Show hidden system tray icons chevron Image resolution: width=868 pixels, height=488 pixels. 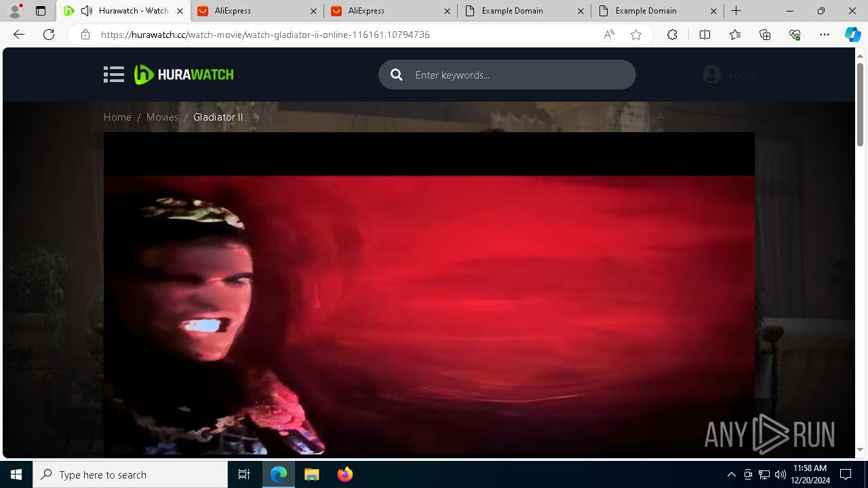point(731,474)
